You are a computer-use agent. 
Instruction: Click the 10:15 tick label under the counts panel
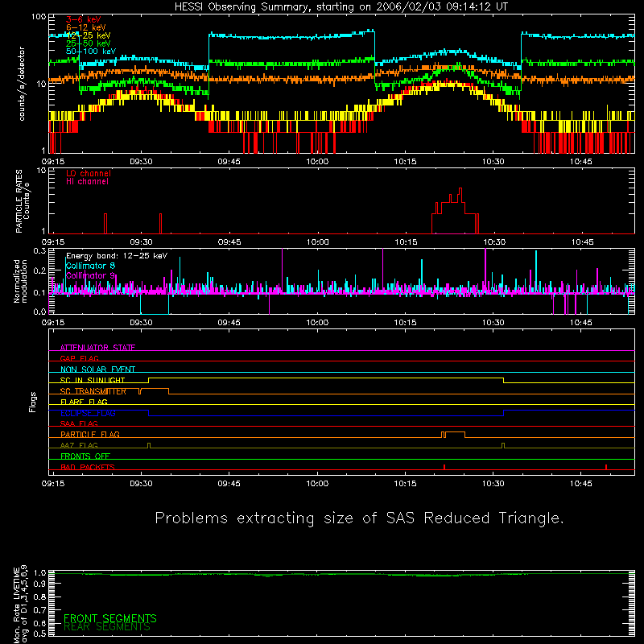point(405,162)
